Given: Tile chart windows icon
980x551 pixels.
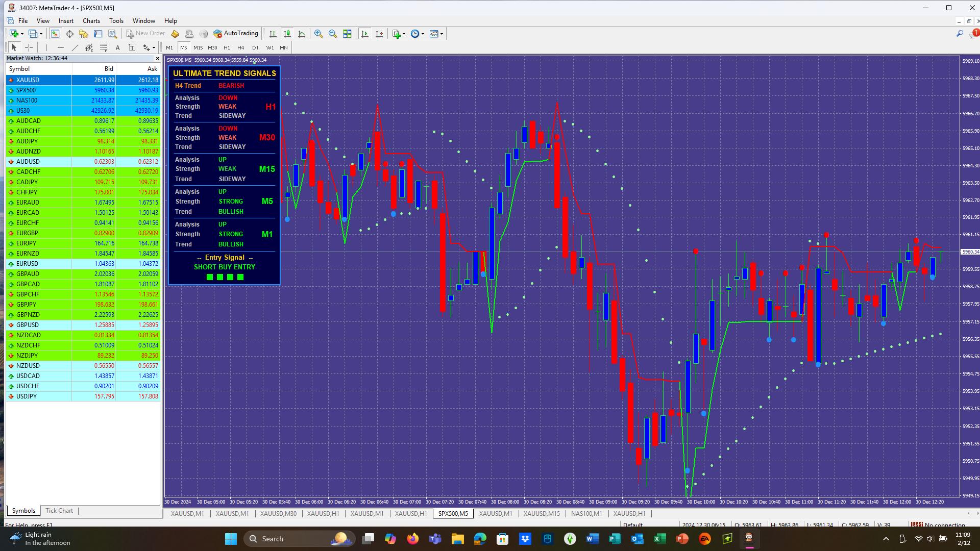Looking at the screenshot, I should tap(347, 34).
